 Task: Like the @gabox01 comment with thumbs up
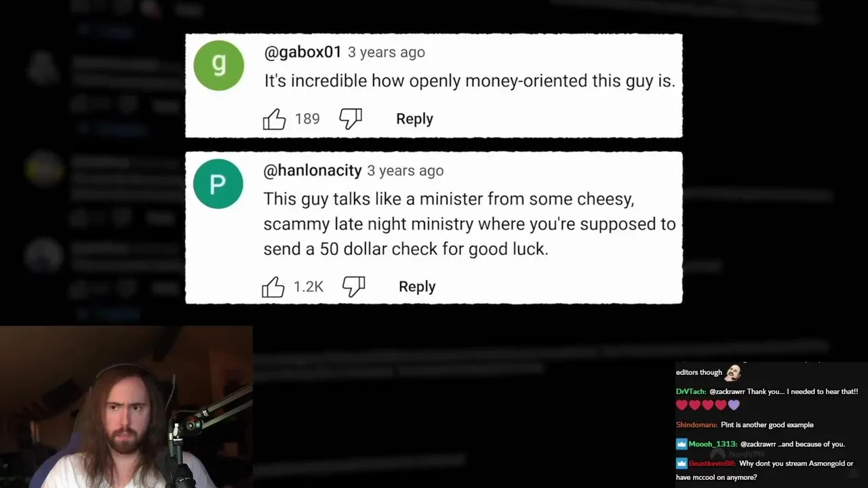[x=275, y=119]
